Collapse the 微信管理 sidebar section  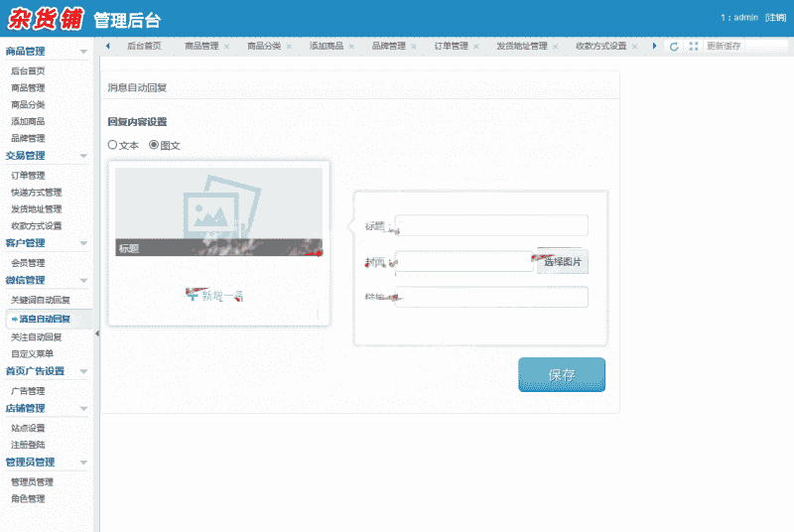click(x=83, y=281)
